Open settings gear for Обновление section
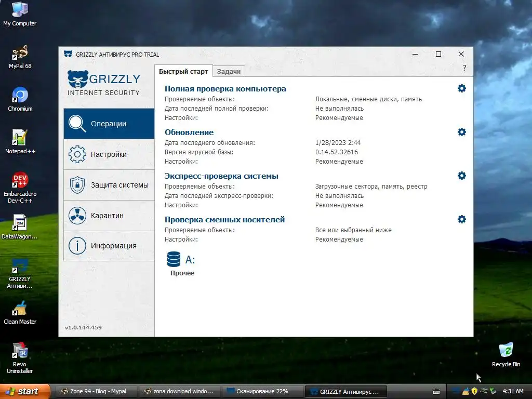The image size is (532, 399). [x=461, y=132]
